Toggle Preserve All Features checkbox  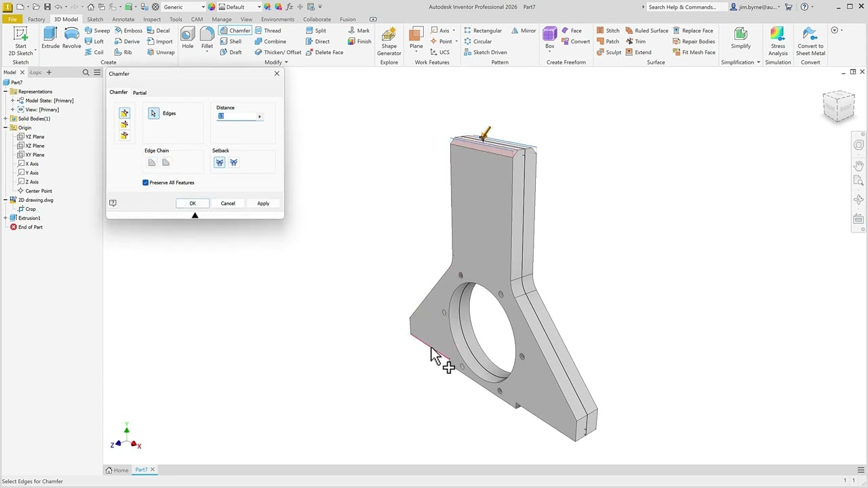145,182
